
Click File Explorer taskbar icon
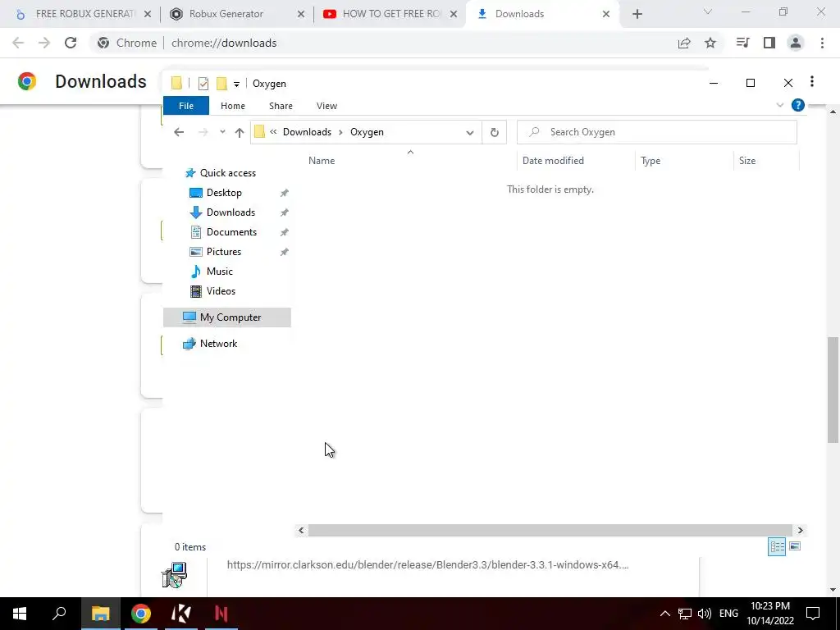(x=100, y=614)
